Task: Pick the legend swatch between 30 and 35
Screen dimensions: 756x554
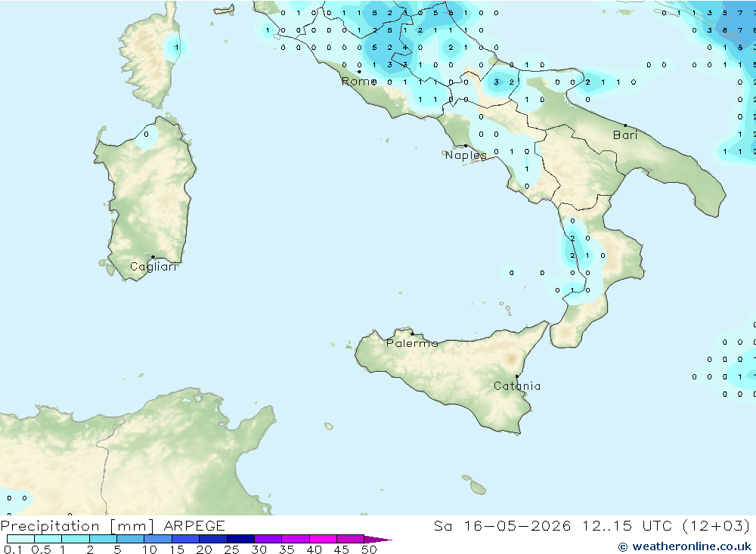Action: (x=268, y=539)
